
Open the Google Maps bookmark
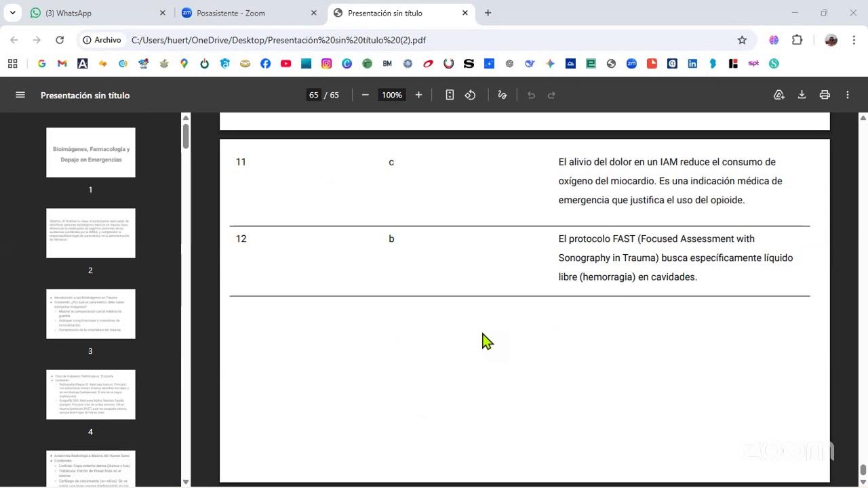[184, 64]
